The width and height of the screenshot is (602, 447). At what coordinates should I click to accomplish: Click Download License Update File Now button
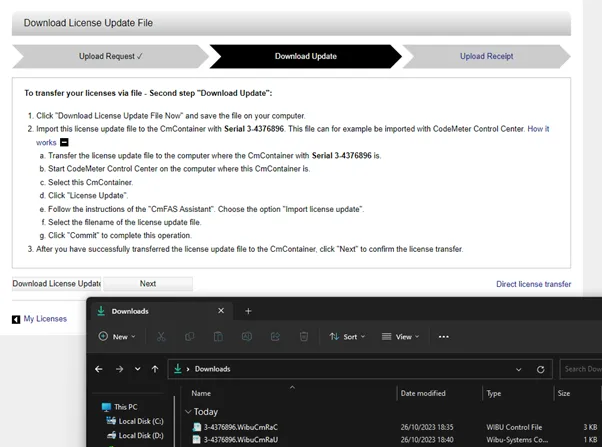coord(56,284)
